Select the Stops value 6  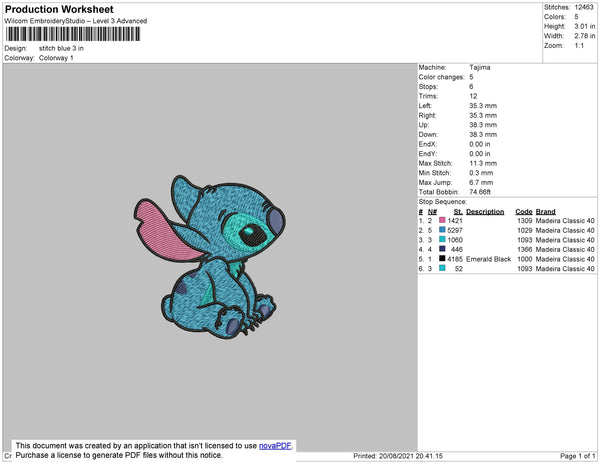tap(471, 86)
